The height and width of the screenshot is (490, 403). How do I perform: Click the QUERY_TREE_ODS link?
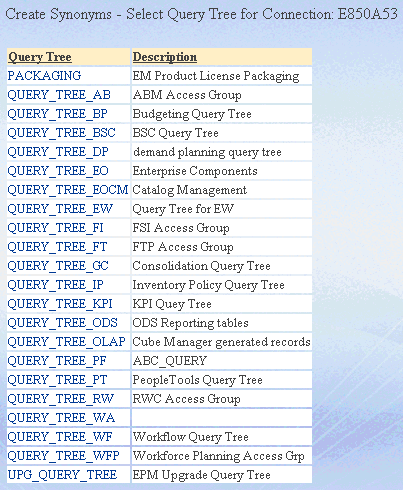click(x=63, y=323)
